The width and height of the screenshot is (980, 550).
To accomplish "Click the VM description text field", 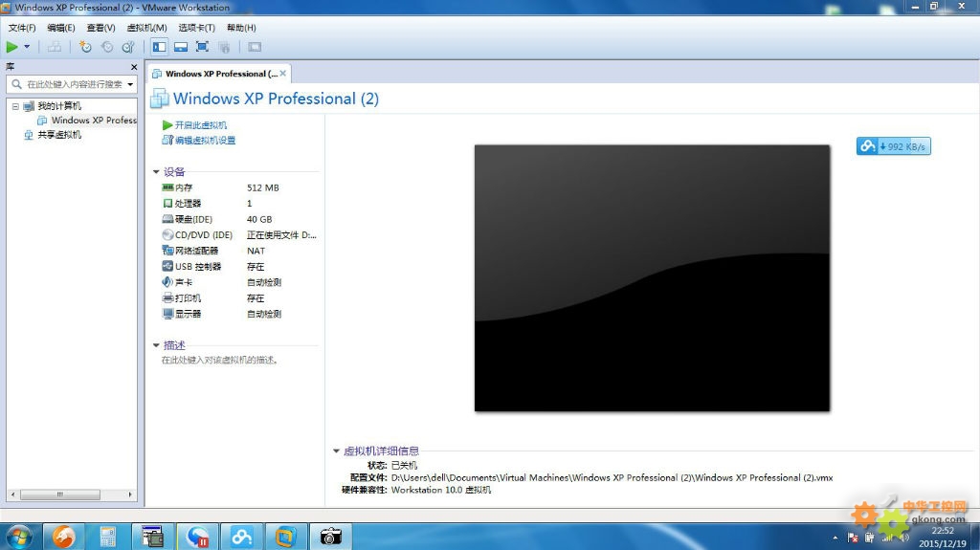I will click(219, 360).
